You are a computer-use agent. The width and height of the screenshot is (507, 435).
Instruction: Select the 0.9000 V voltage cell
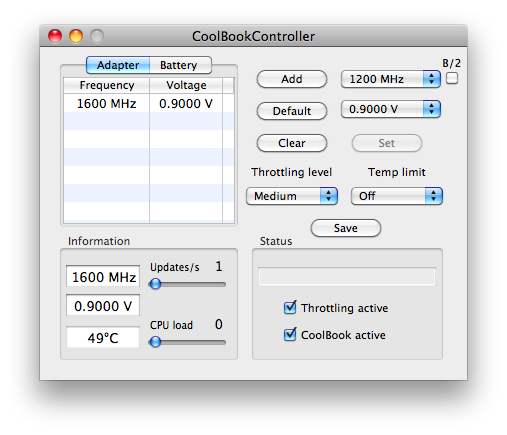tap(186, 104)
